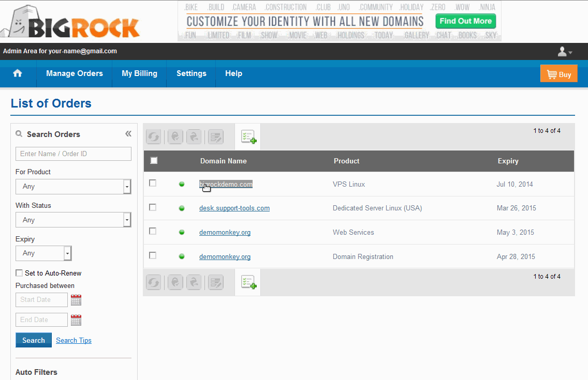Viewport: 588px width, 380px height.
Task: Click the Find Out More banner button
Action: coord(466,21)
